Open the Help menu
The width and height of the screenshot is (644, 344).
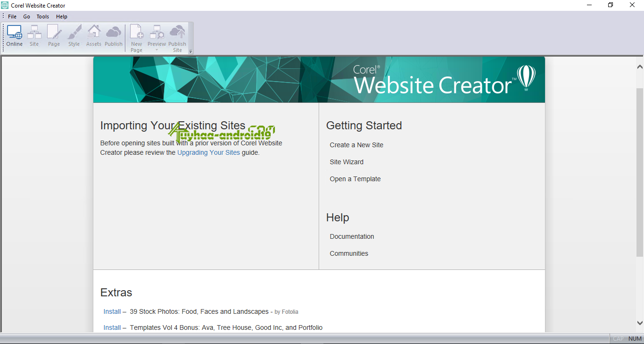pyautogui.click(x=62, y=17)
